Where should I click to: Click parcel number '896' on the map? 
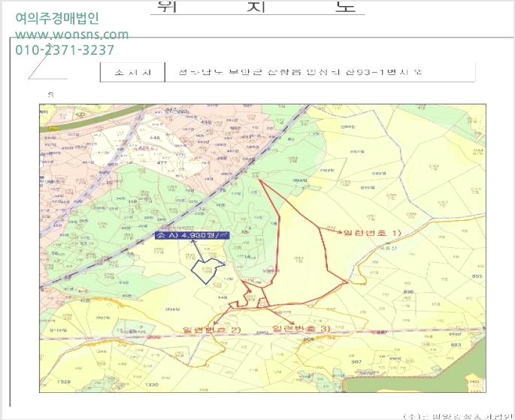pyautogui.click(x=408, y=292)
